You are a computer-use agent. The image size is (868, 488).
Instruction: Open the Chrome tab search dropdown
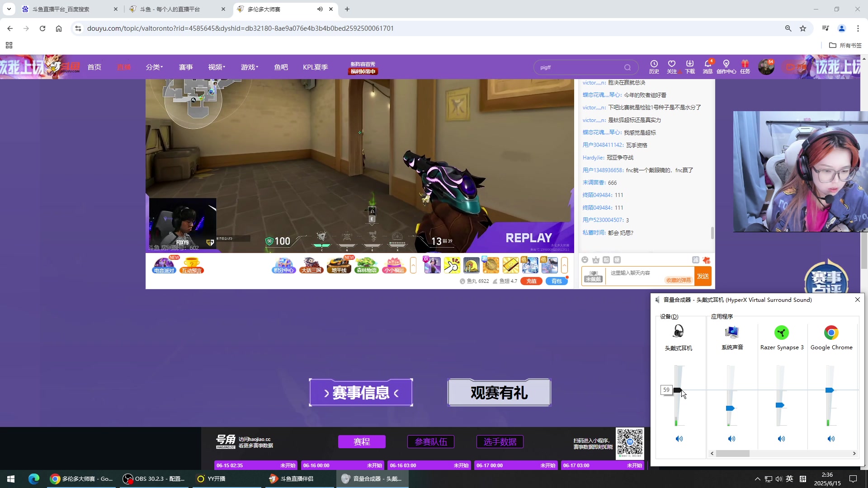coord(9,9)
